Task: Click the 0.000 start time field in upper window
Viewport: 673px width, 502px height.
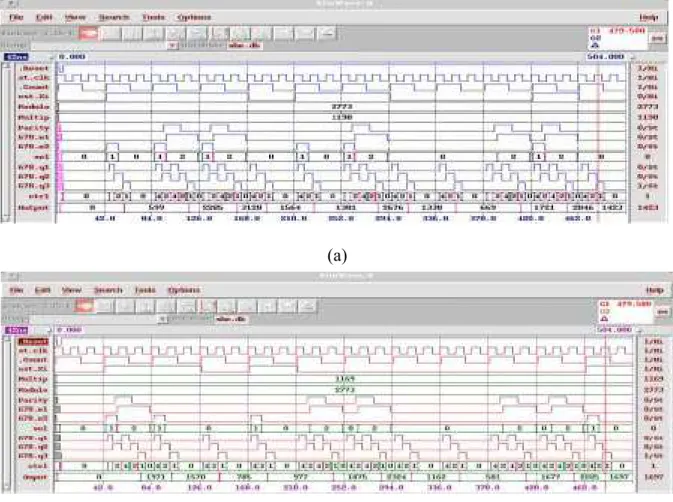Action: [72, 57]
